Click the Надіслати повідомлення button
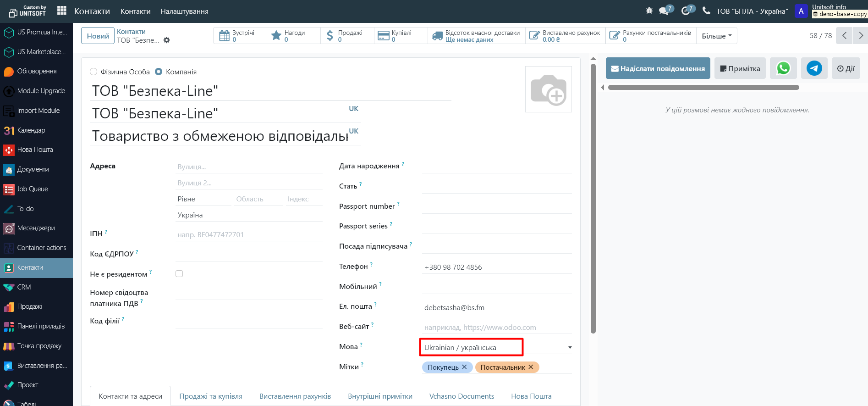Image resolution: width=868 pixels, height=406 pixels. point(658,68)
